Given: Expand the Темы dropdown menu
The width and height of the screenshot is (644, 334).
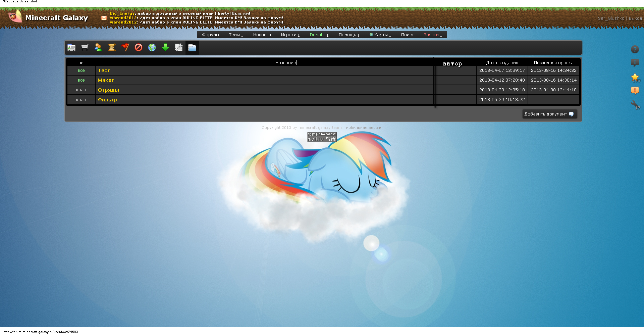Looking at the screenshot, I should (x=236, y=35).
